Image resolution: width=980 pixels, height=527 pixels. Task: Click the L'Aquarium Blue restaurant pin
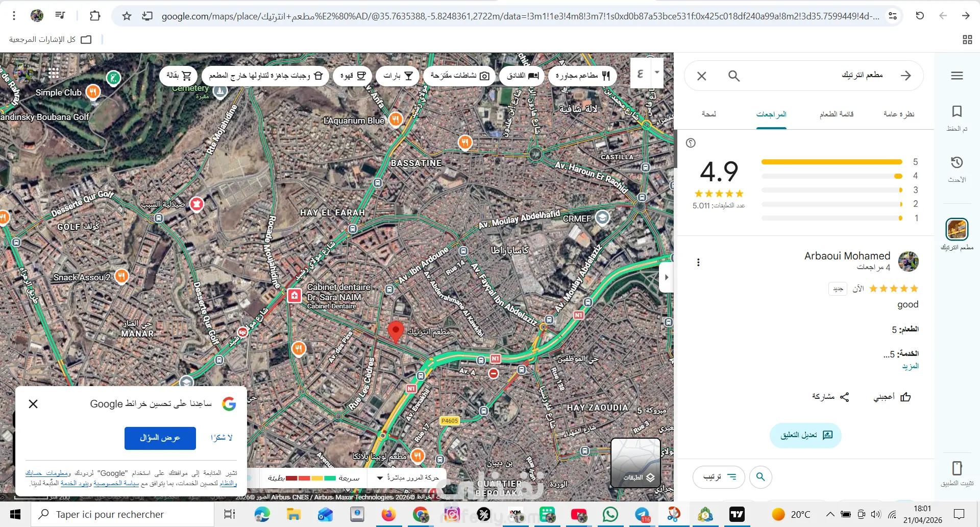point(396,119)
